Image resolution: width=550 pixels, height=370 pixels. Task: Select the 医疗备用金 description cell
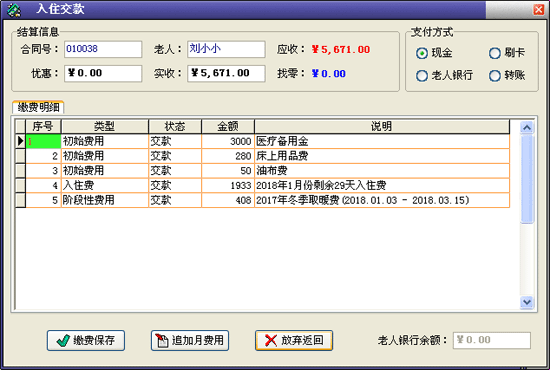pos(382,141)
